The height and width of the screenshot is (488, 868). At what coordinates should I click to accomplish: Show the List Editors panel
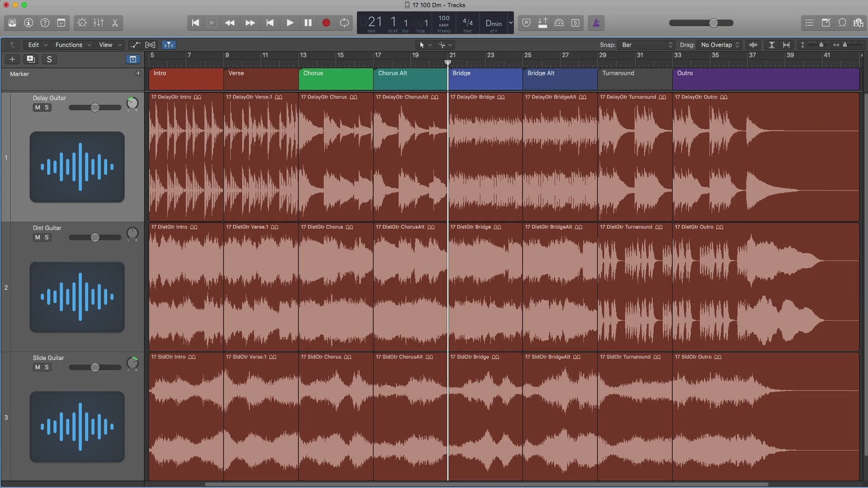(809, 23)
